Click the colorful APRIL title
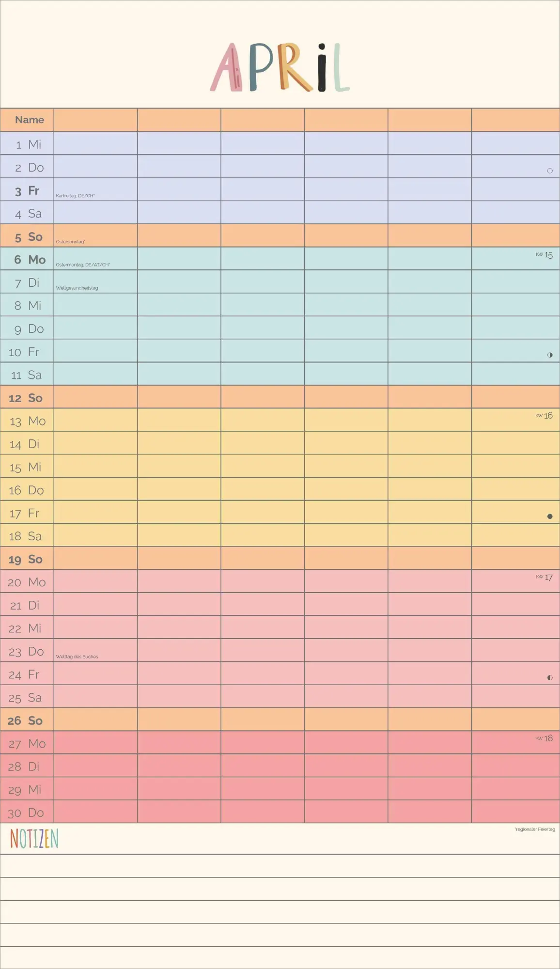 pyautogui.click(x=280, y=68)
